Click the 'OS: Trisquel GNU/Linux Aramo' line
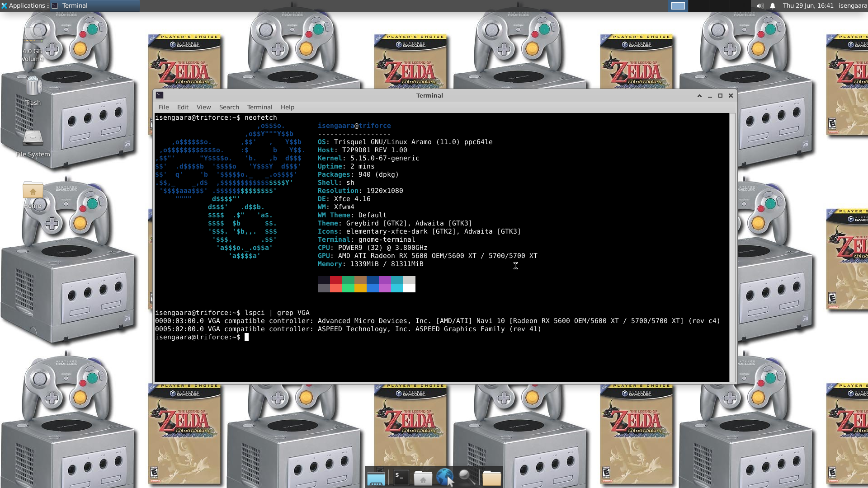The width and height of the screenshot is (868, 488). 405,142
